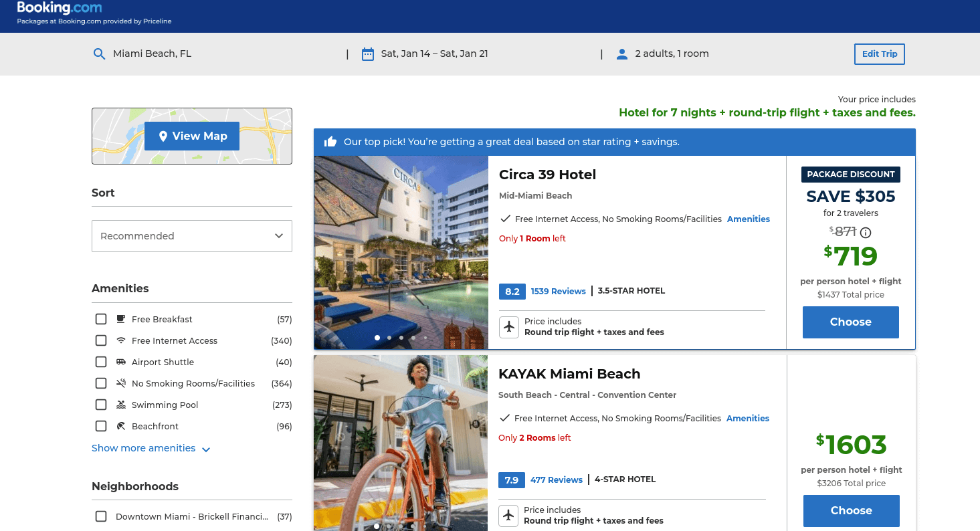Open the KAYAK Miami Beach title
The image size is (980, 531).
tap(569, 375)
